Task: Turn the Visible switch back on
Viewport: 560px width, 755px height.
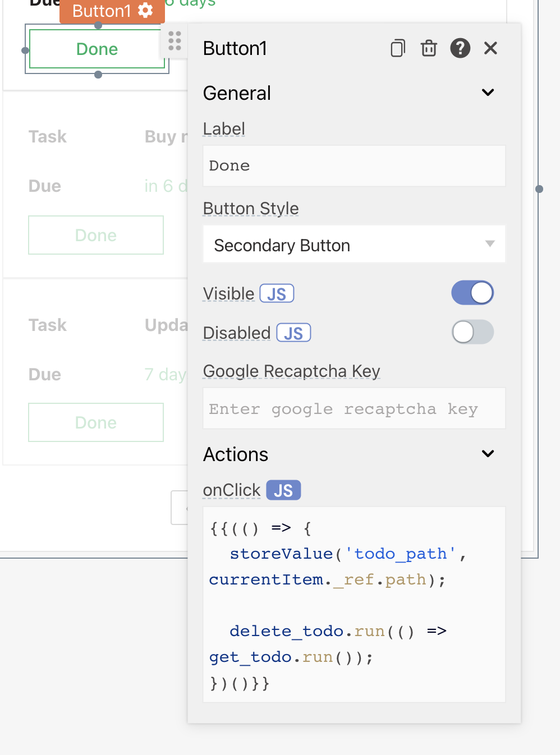Action: pyautogui.click(x=472, y=292)
